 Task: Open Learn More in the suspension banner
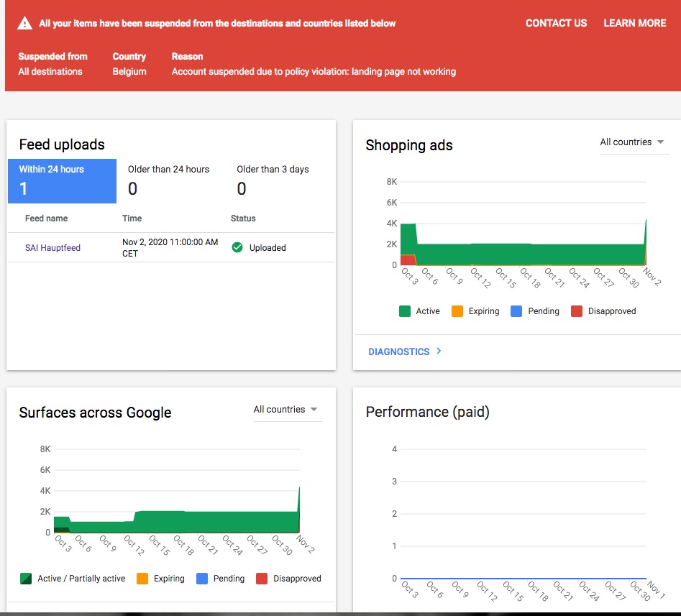pyautogui.click(x=634, y=23)
